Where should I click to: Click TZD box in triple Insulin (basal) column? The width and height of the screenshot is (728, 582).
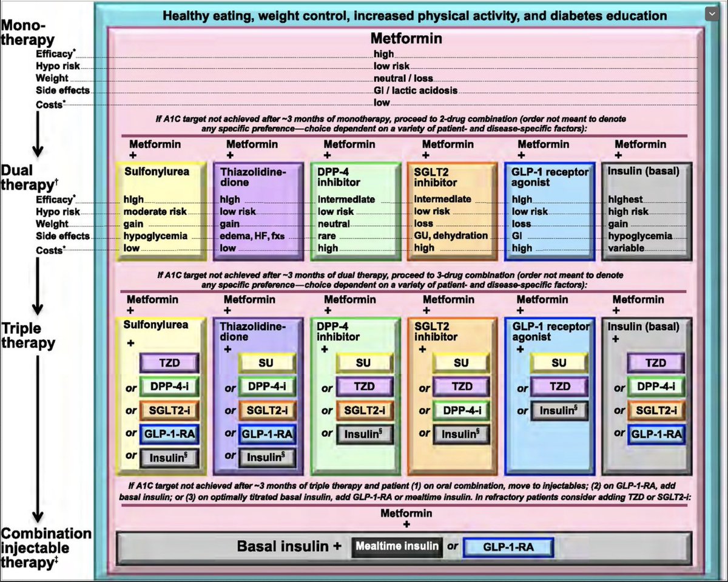(x=656, y=363)
